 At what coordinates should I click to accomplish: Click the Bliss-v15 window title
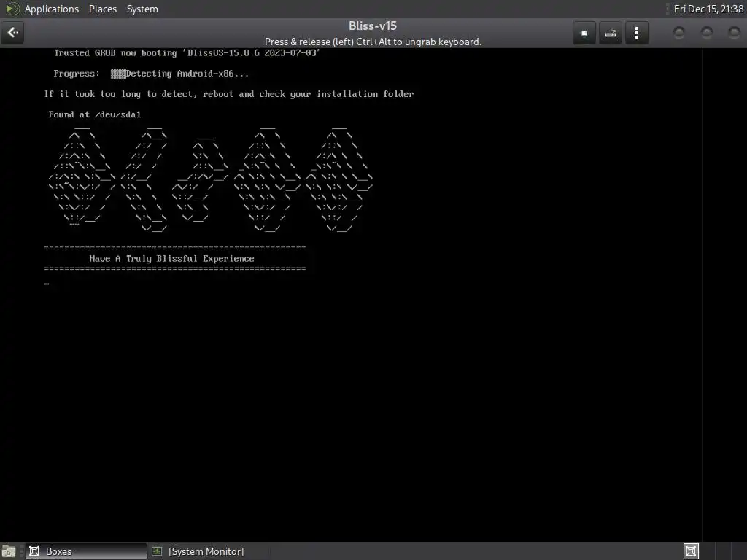(x=373, y=26)
